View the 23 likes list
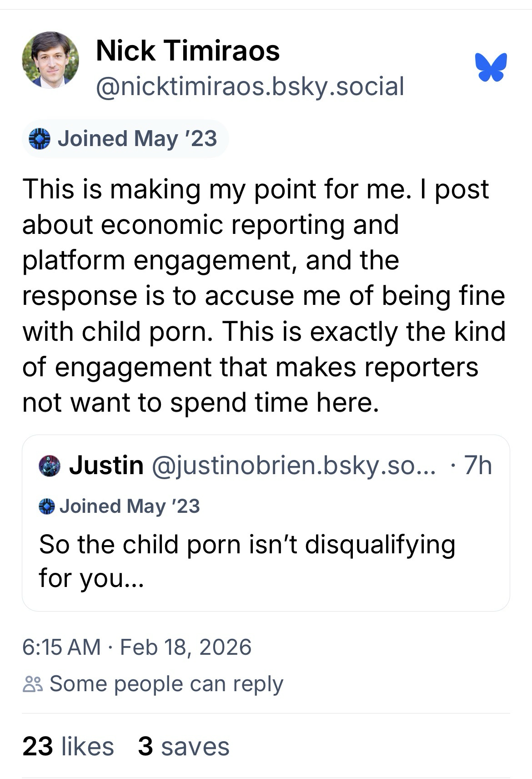Image resolution: width=532 pixels, height=779 pixels. click(68, 747)
